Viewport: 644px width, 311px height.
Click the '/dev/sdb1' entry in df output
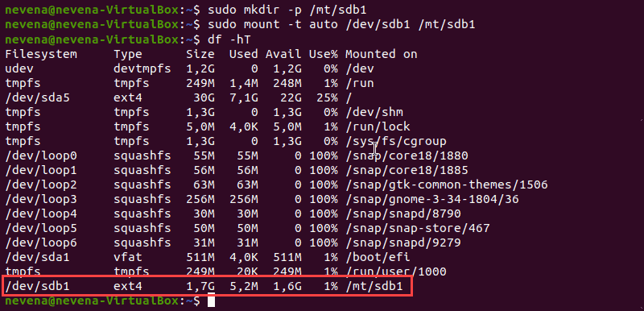click(x=37, y=286)
